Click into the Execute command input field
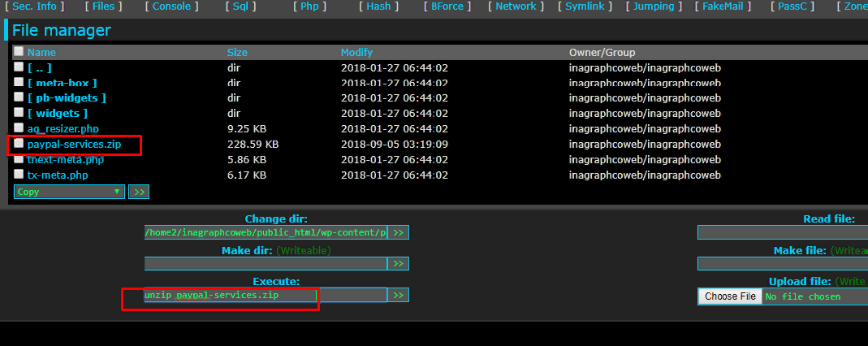This screenshot has width=868, height=346. click(266, 295)
